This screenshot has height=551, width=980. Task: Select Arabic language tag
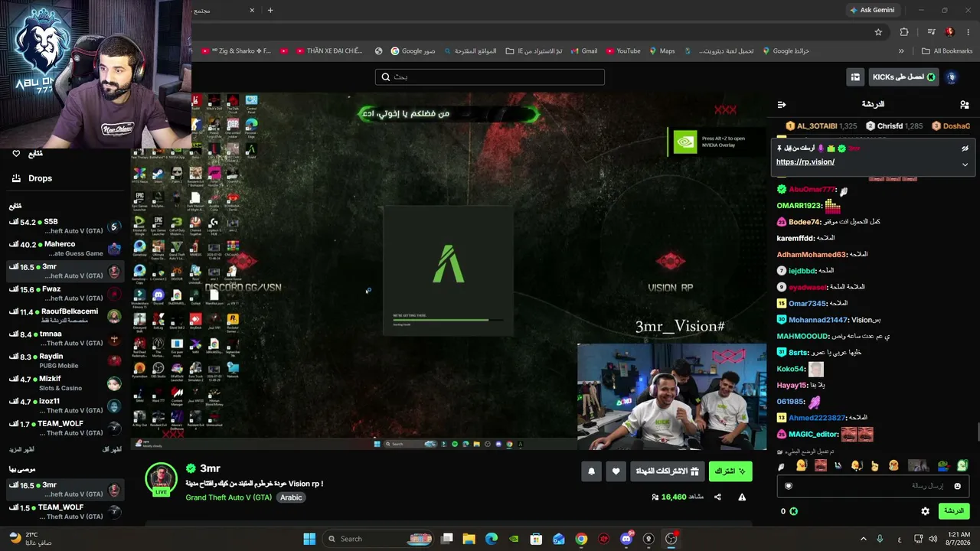coord(291,497)
